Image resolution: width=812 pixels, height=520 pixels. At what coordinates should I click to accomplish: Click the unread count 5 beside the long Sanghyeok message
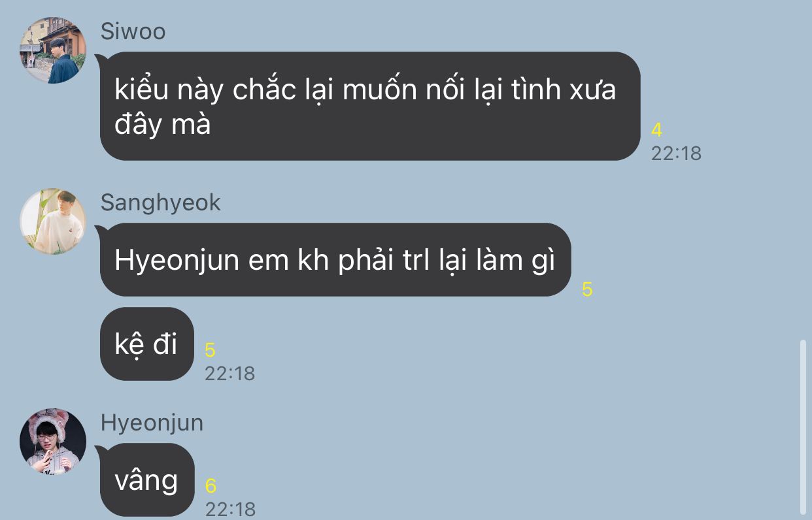click(587, 289)
